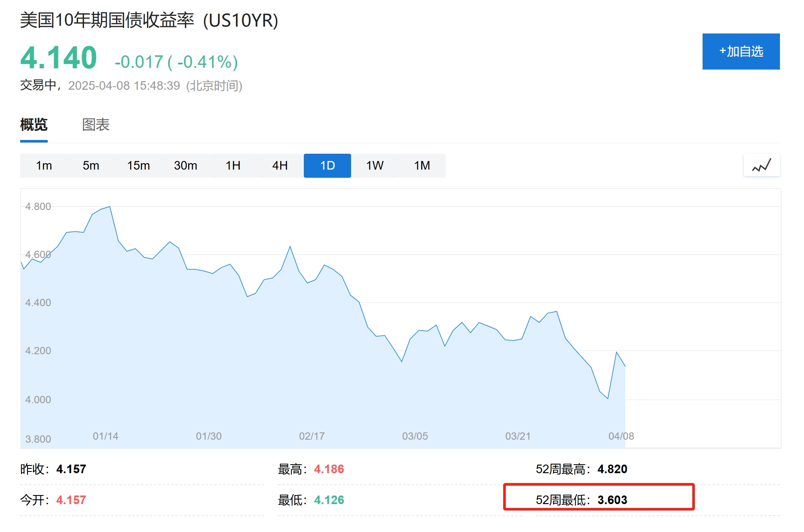The width and height of the screenshot is (804, 532).
Task: Select the 1m timeframe
Action: coord(43,165)
